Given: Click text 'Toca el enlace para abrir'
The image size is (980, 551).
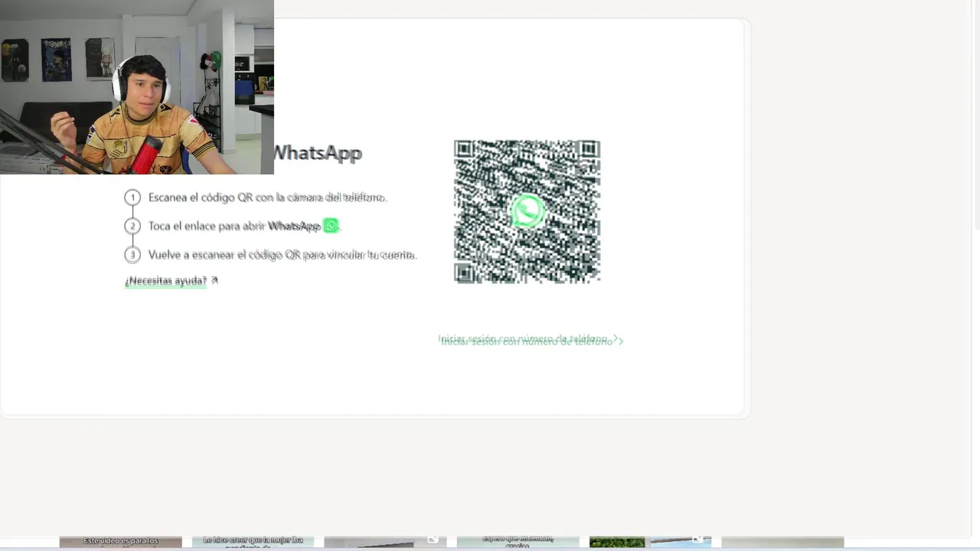Looking at the screenshot, I should [207, 226].
